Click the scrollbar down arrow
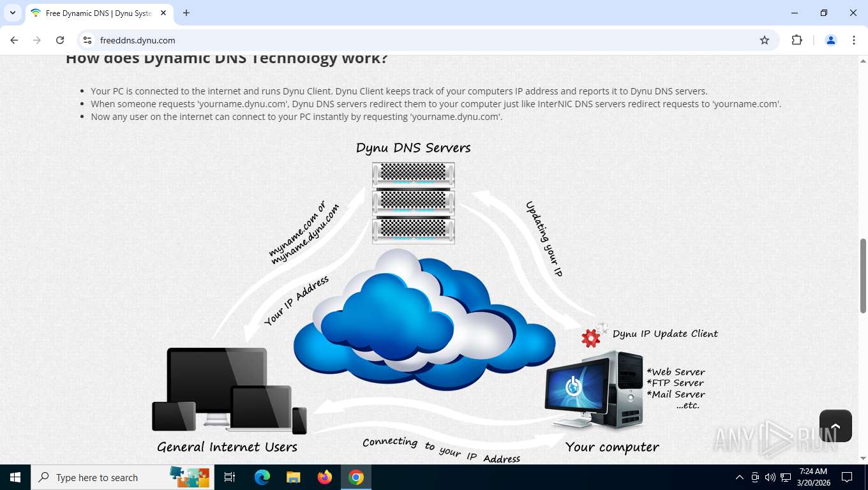The width and height of the screenshot is (868, 490). tap(863, 458)
